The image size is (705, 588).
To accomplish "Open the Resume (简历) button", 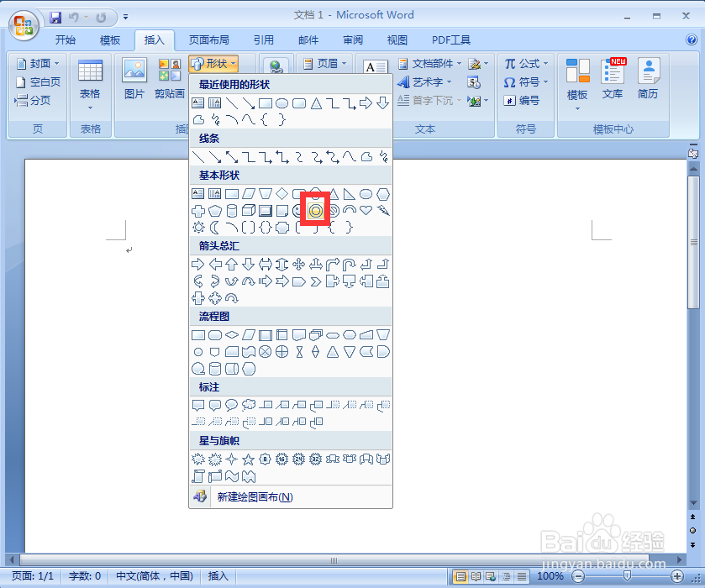I will (648, 79).
